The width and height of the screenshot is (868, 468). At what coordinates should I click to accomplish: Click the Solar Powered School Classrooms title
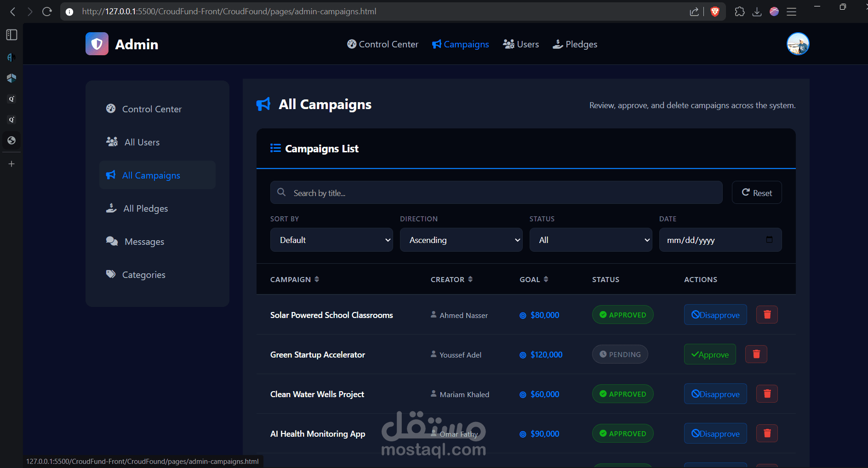point(331,315)
